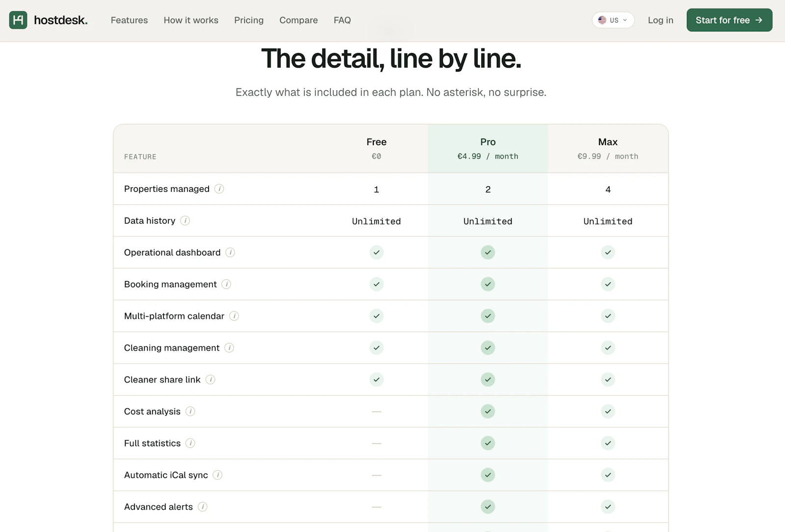This screenshot has height=532, width=785.
Task: Show Cleaning management info tooltip icon
Action: pyautogui.click(x=229, y=348)
